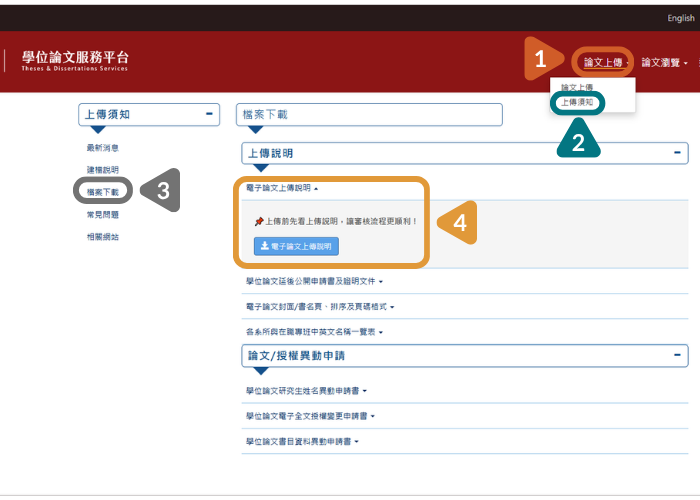Click the 檔案下載 page heading box

(369, 115)
